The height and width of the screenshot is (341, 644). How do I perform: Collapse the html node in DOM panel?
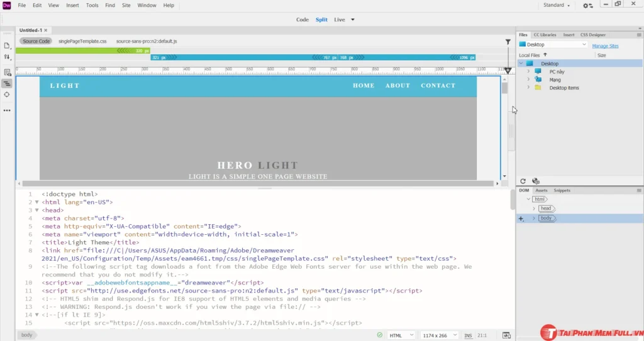(528, 199)
